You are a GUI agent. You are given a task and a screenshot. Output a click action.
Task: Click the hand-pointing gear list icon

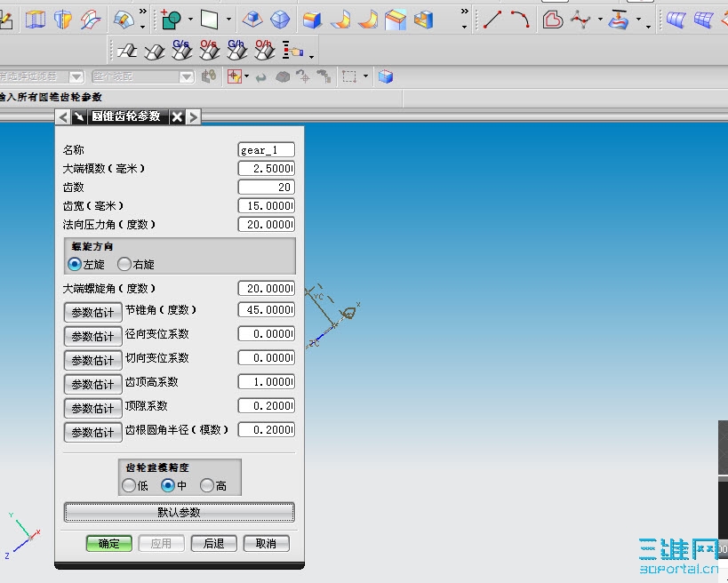292,50
